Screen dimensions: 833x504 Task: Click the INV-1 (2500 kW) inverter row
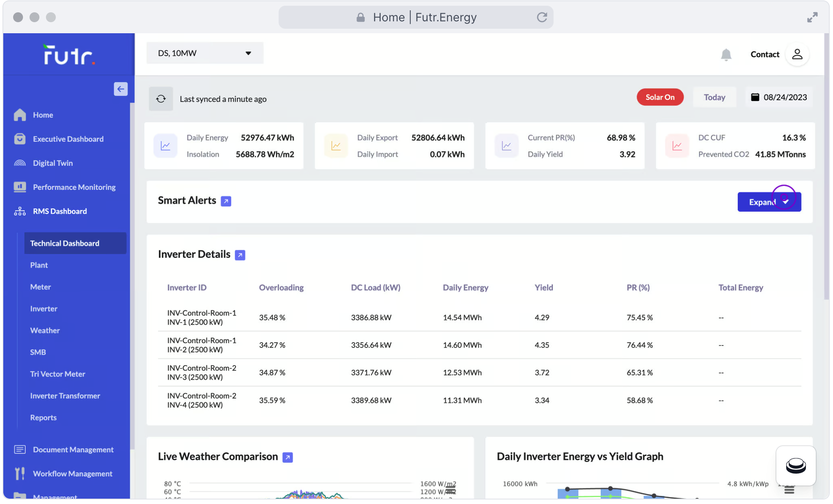[x=479, y=317]
